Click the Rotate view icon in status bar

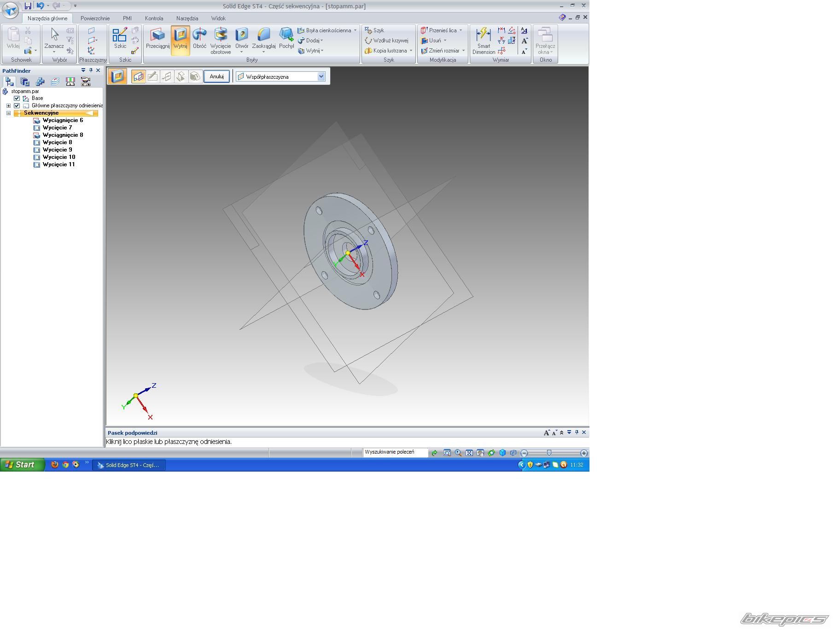click(x=491, y=453)
